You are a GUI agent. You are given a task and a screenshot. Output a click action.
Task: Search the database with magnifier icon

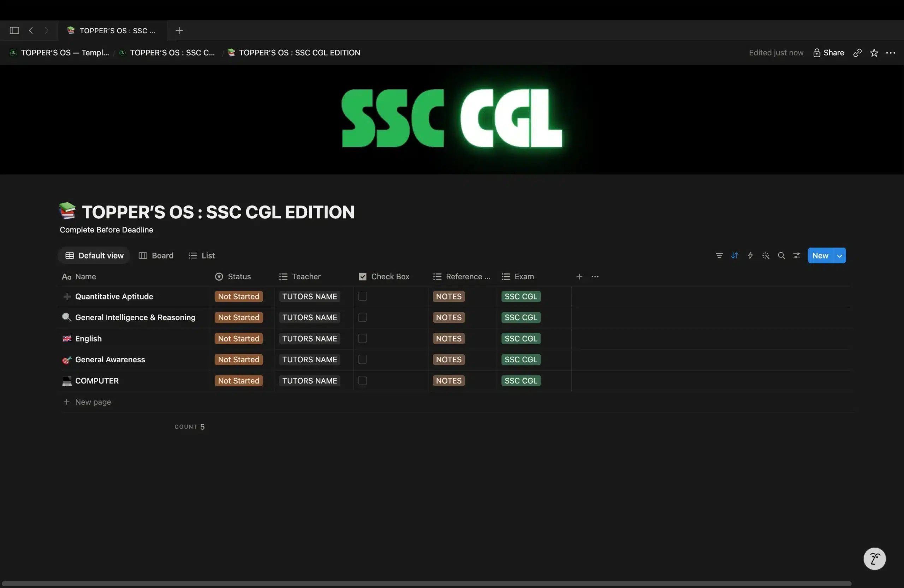(781, 256)
